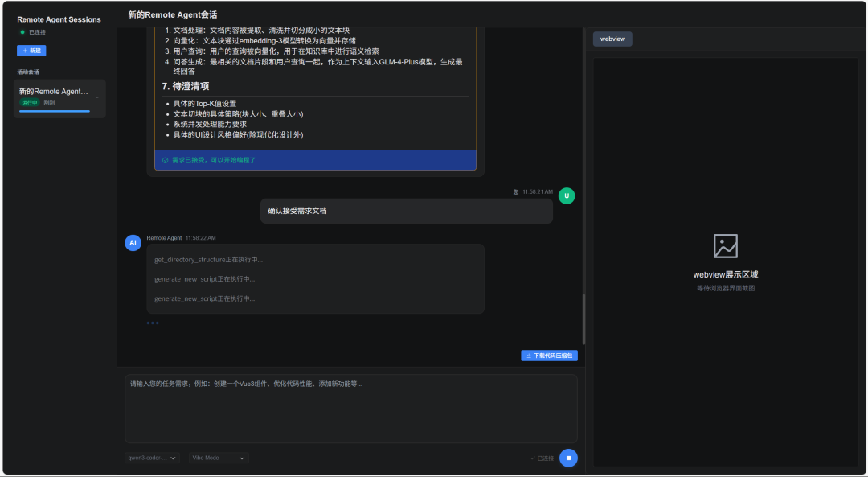This screenshot has width=868, height=477.
Task: Click the 新建 new session button
Action: [31, 51]
